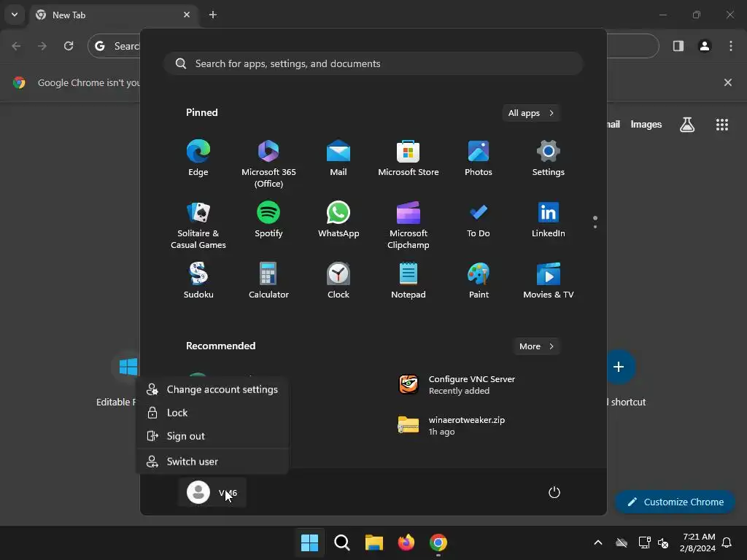Choose Lock from the user menu
Viewport: 747px width, 560px height.
tap(212, 413)
